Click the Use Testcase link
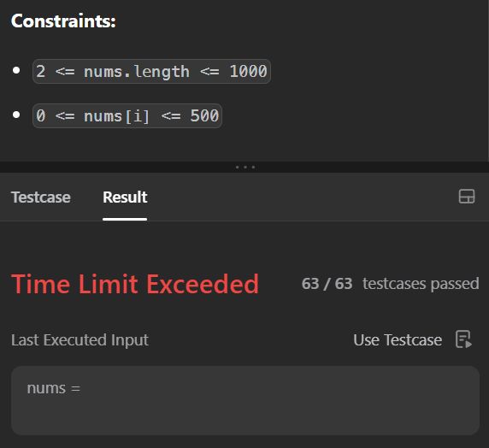489x448 pixels. tap(398, 339)
